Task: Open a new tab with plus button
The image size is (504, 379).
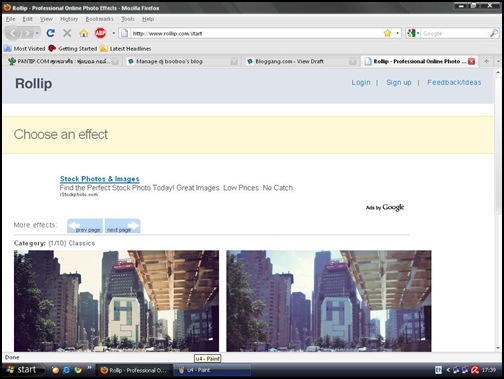Action: 486,61
